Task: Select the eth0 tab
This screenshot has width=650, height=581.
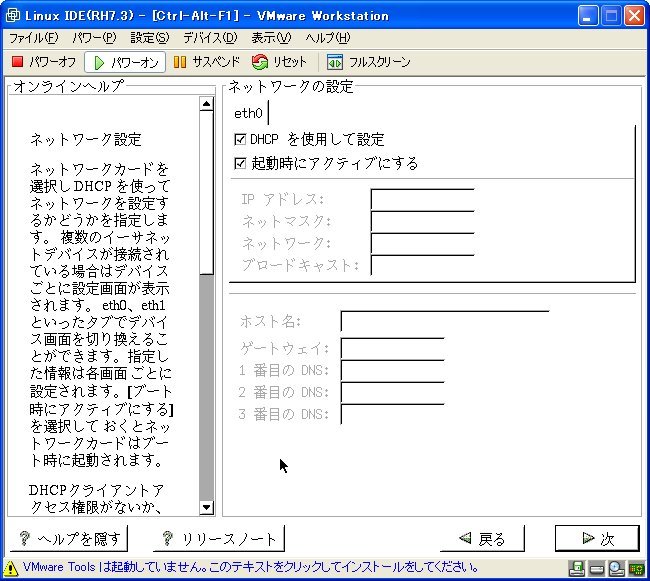Action: [x=249, y=113]
